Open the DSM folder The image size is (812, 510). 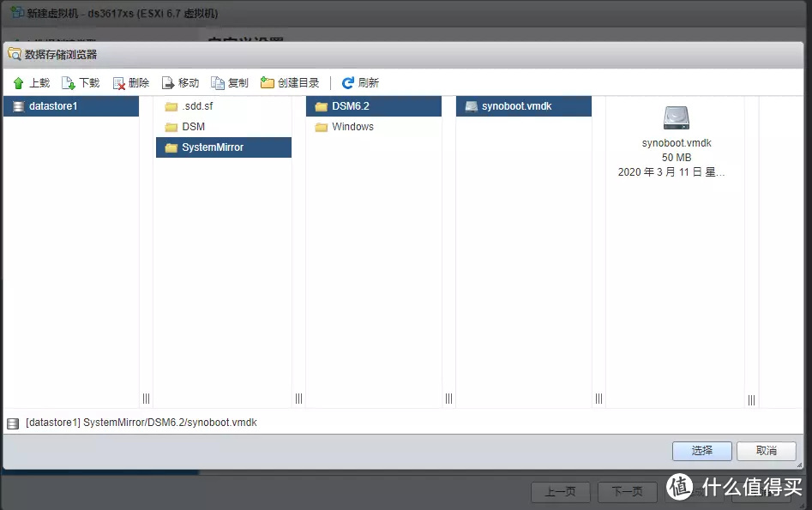click(224, 127)
